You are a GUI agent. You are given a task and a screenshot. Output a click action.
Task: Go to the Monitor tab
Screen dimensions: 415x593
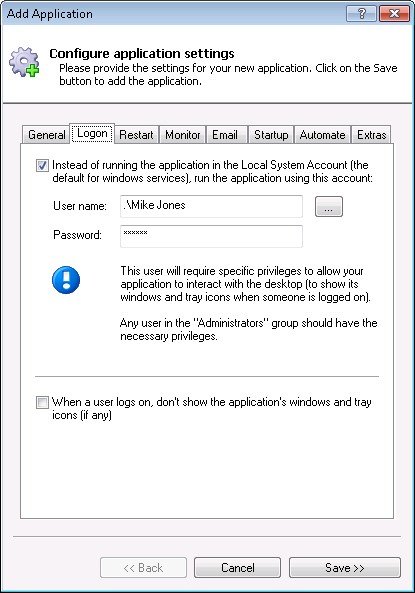click(x=183, y=135)
